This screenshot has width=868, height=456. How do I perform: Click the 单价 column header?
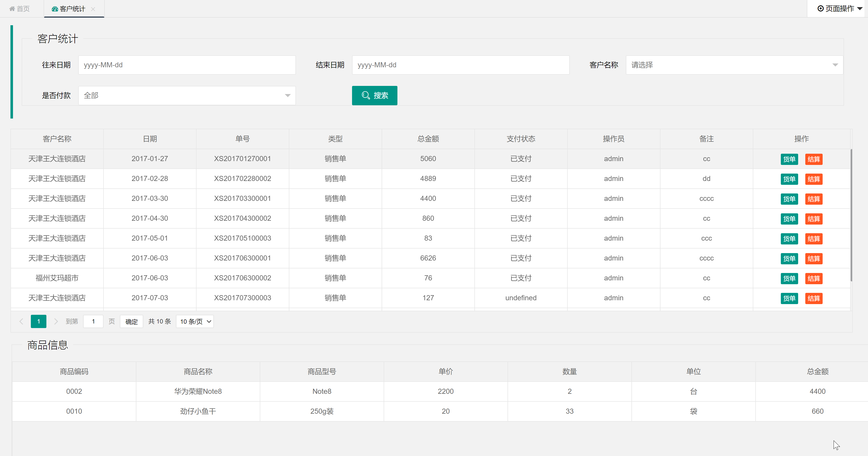click(446, 372)
